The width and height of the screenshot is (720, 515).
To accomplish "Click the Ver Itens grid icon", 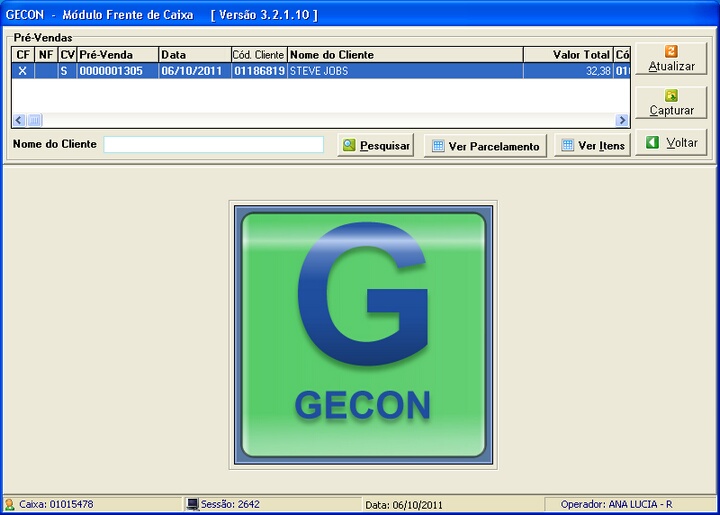I will (567, 146).
